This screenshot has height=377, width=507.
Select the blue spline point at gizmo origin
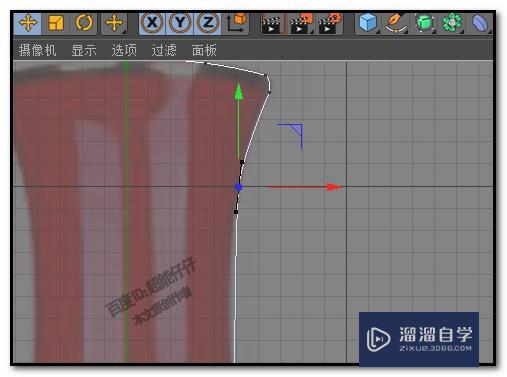point(239,187)
